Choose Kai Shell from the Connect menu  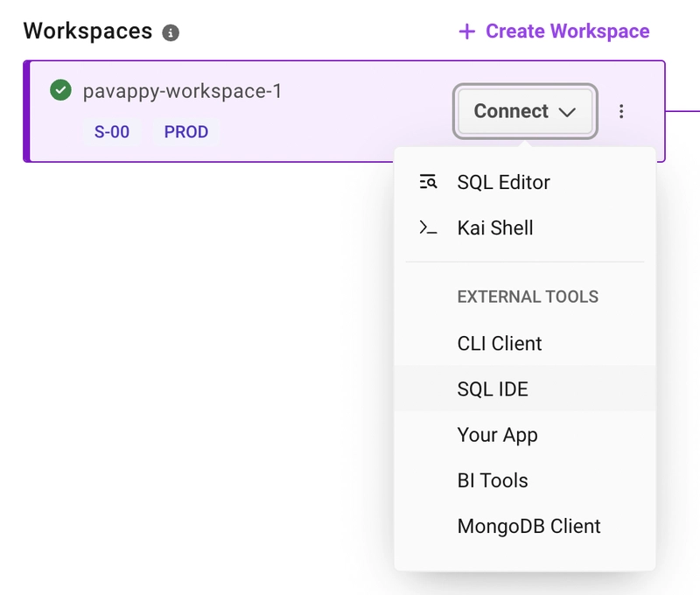525,227
